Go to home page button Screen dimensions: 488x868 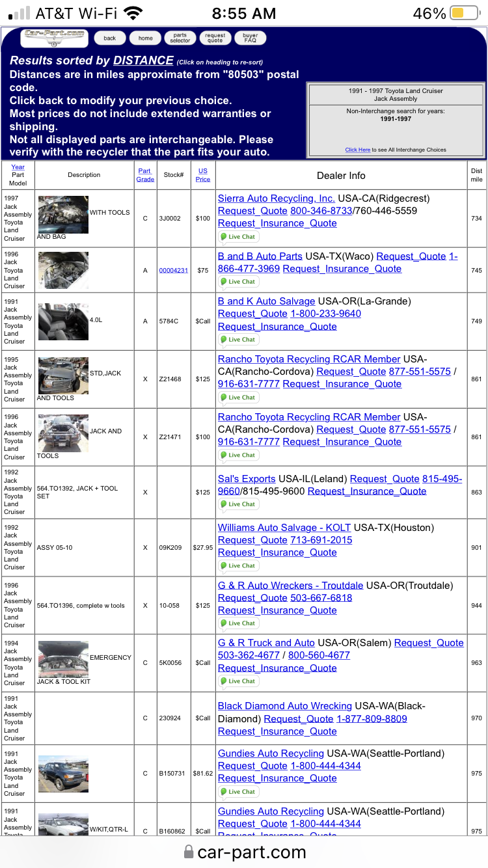(x=145, y=38)
